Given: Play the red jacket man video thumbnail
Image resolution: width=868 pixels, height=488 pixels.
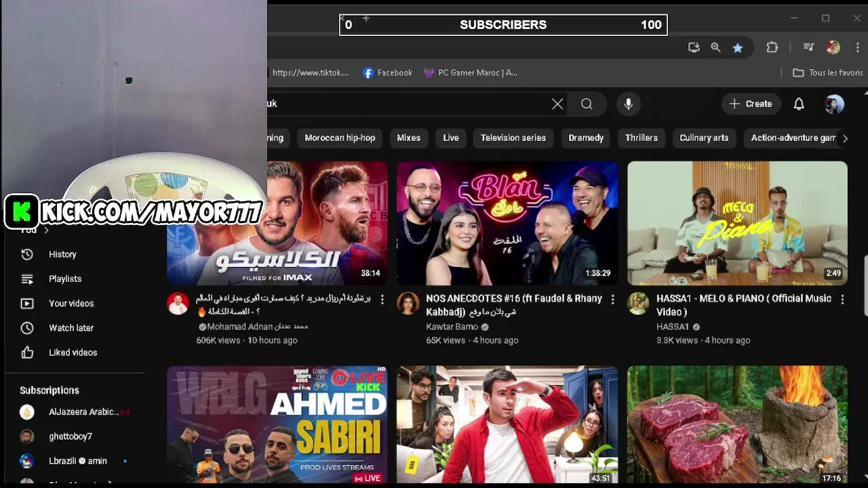Looking at the screenshot, I should 507,425.
